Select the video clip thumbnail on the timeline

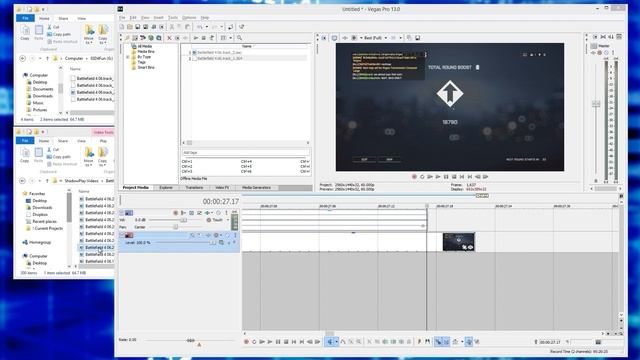458,242
